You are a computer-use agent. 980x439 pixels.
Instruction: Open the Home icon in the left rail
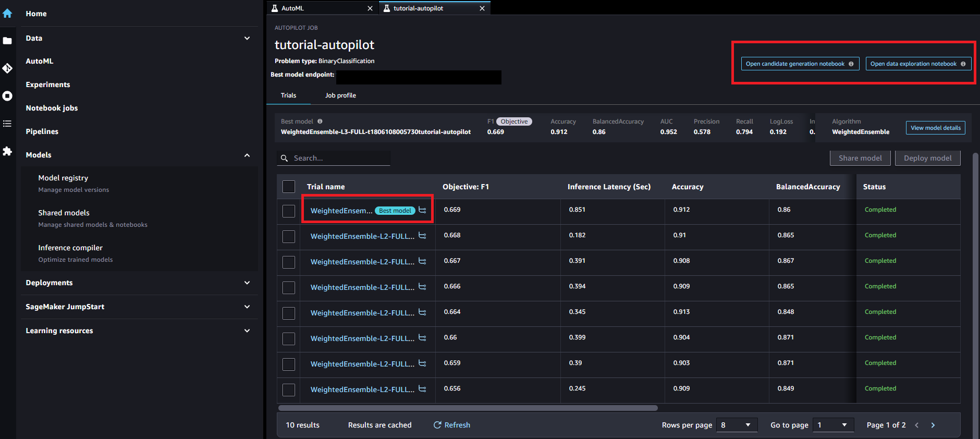tap(7, 14)
